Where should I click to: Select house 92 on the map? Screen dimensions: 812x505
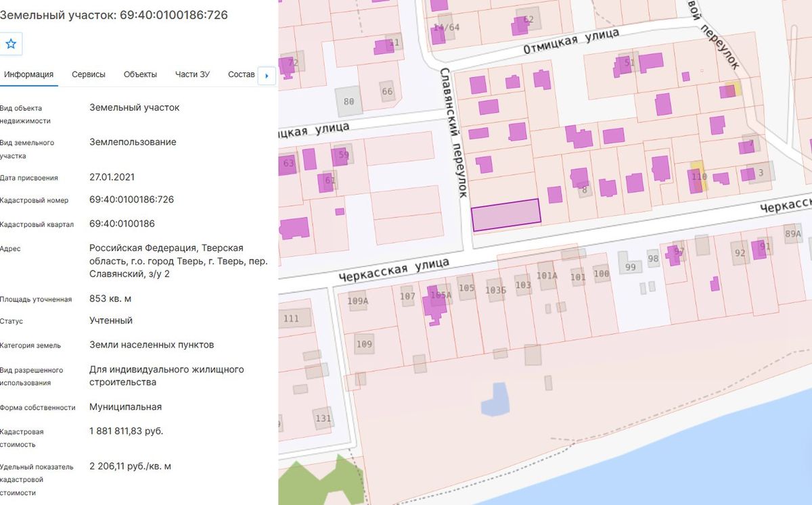tap(740, 254)
